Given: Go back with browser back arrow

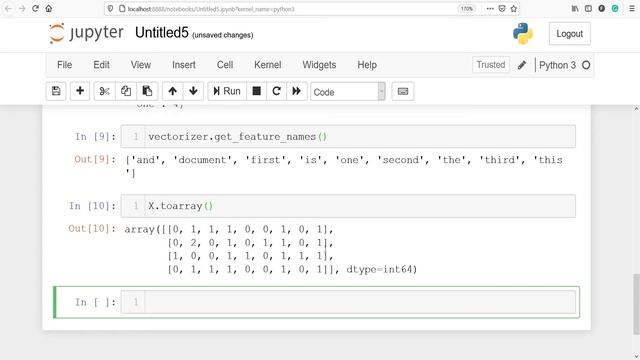Looking at the screenshot, I should tap(8, 9).
